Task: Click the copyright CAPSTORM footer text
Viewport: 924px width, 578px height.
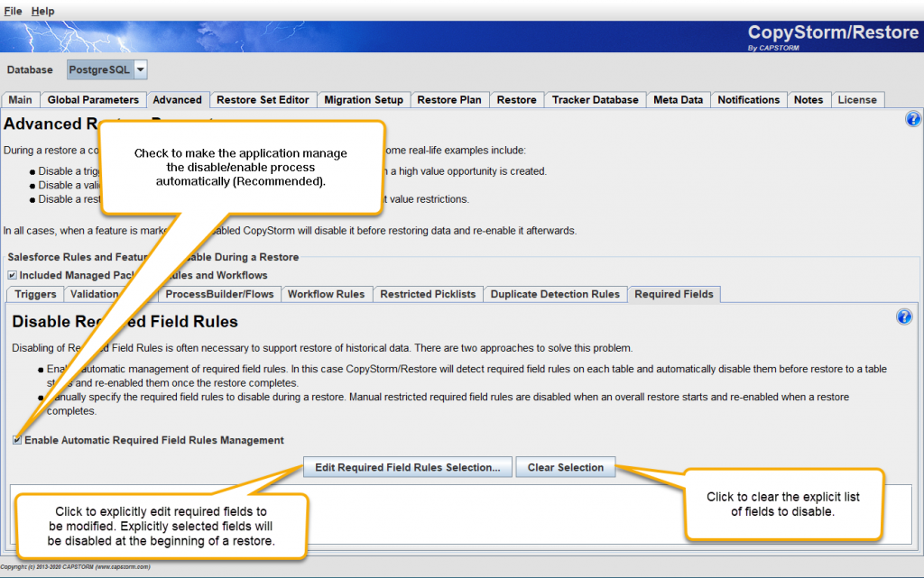Action: 76,567
